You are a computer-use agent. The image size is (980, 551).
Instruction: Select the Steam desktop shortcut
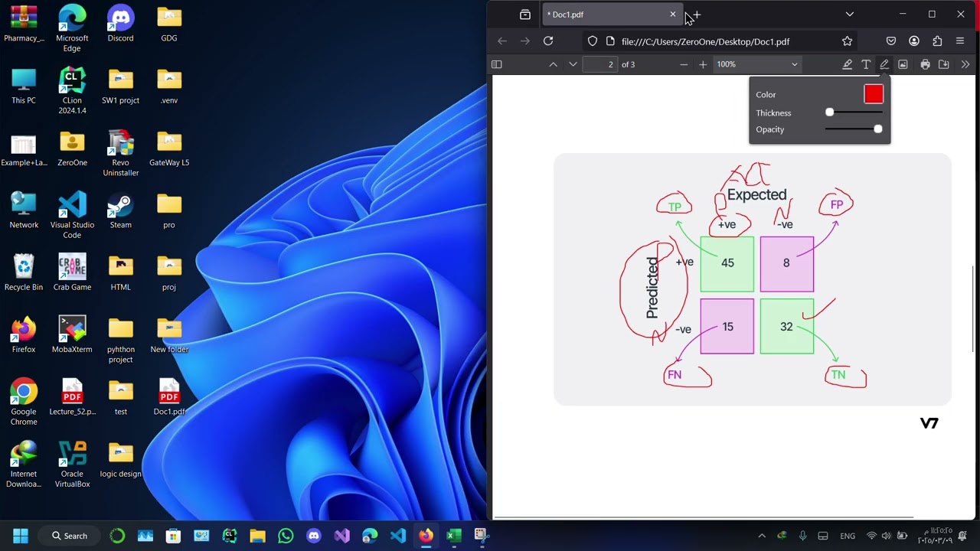120,210
